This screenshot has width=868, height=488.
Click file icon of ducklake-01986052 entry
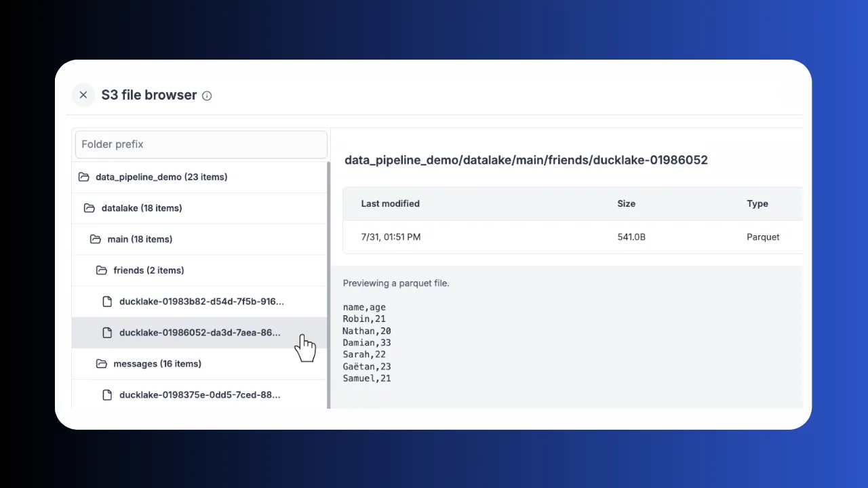point(107,333)
